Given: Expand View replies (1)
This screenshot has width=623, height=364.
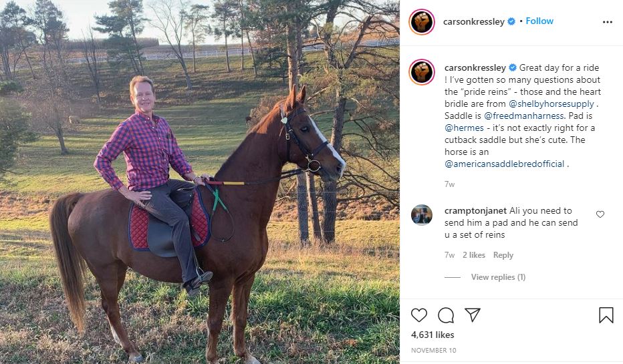Looking at the screenshot, I should [498, 277].
